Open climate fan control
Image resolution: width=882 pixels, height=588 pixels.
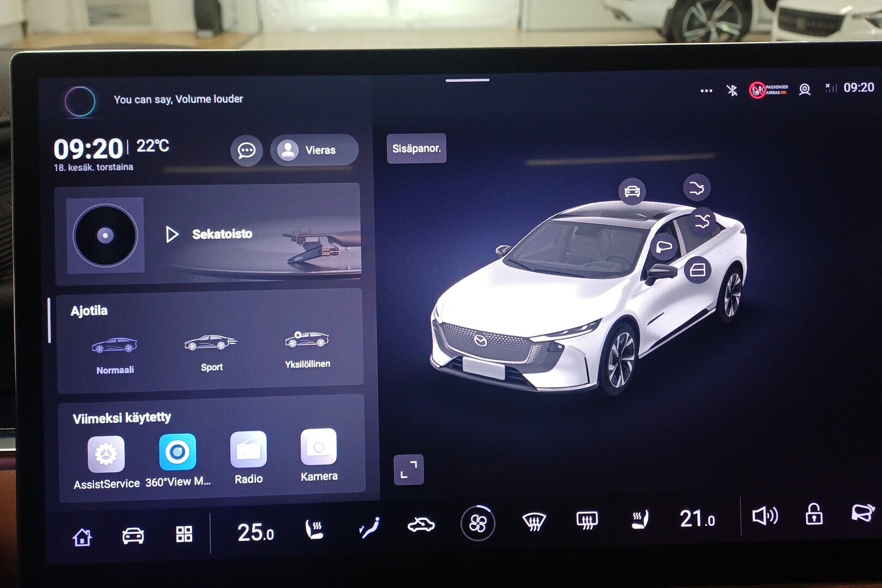pyautogui.click(x=477, y=524)
